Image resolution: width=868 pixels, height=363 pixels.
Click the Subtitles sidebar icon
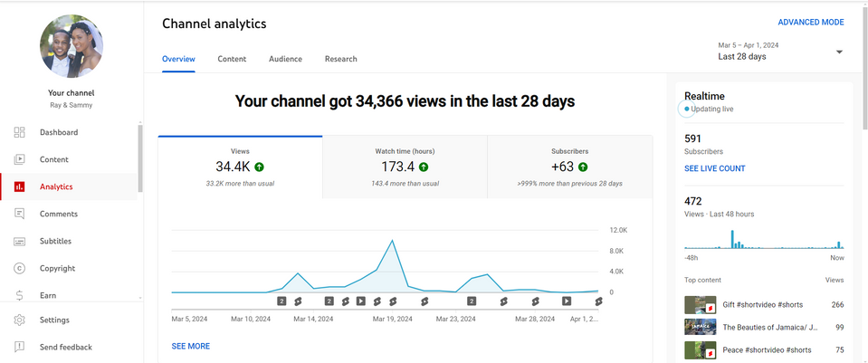20,241
